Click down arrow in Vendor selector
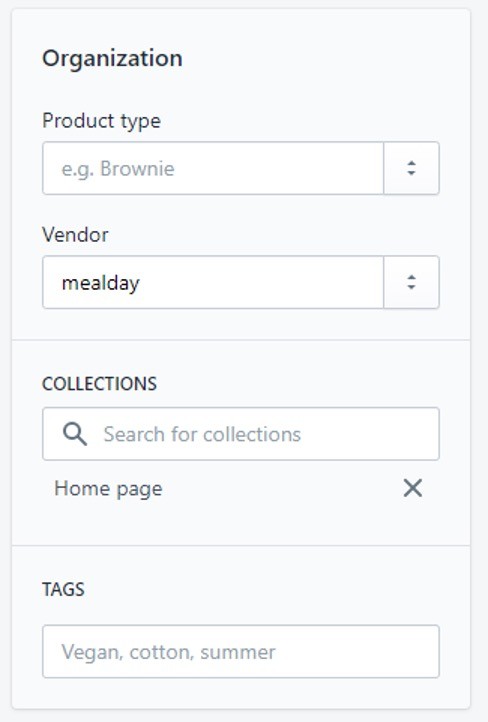The width and height of the screenshot is (488, 722). (411, 288)
